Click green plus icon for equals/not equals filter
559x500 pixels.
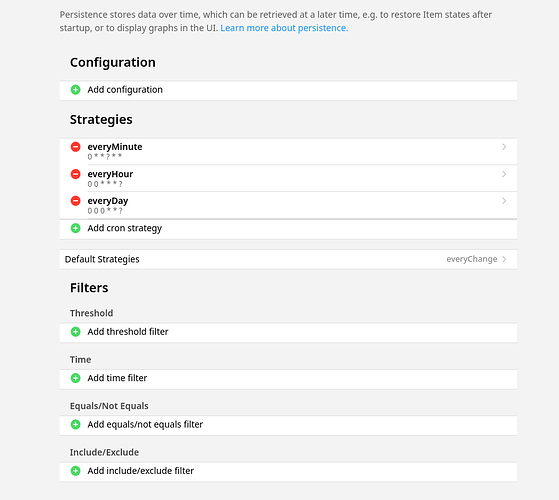click(76, 424)
